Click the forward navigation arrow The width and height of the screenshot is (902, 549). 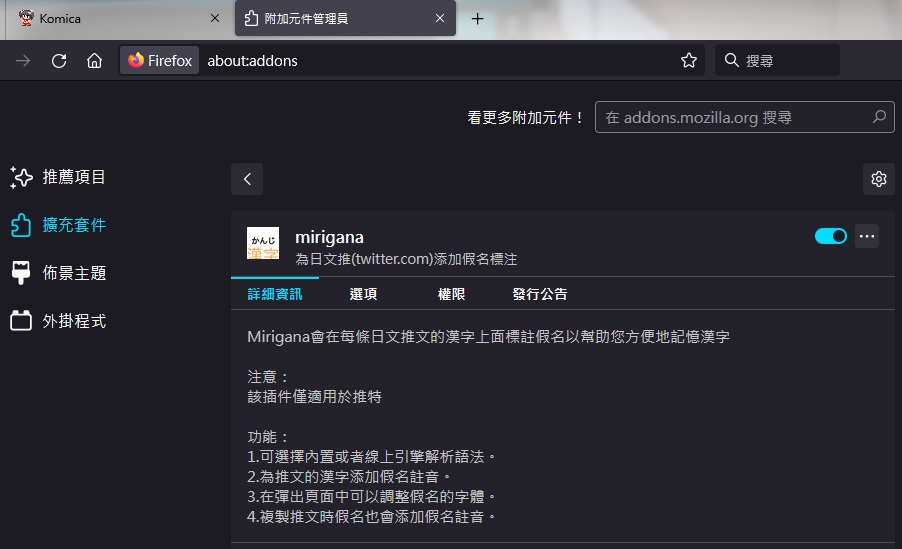click(23, 60)
